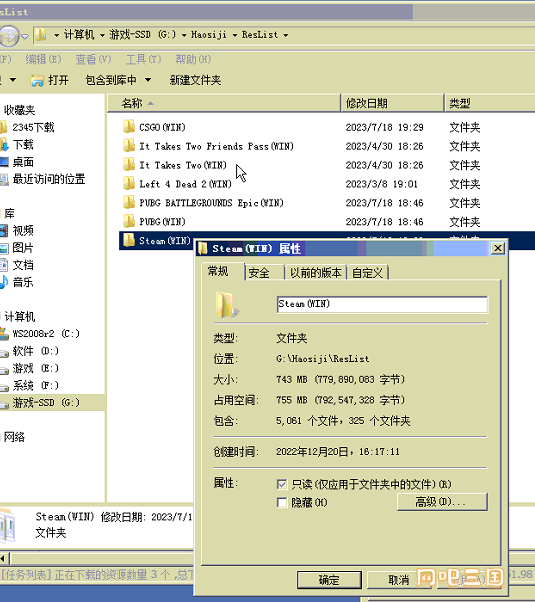
Task: Click the address bar folder icon
Action: pyautogui.click(x=41, y=35)
